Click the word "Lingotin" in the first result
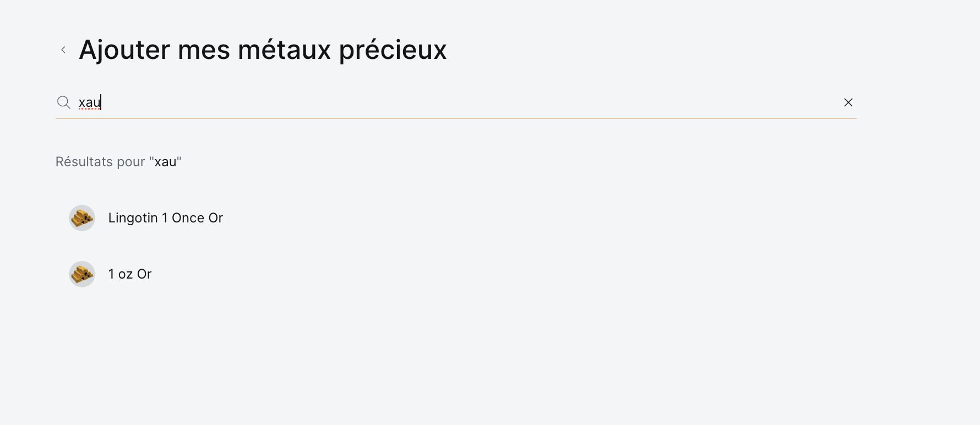Viewport: 980px width, 425px height. point(133,218)
